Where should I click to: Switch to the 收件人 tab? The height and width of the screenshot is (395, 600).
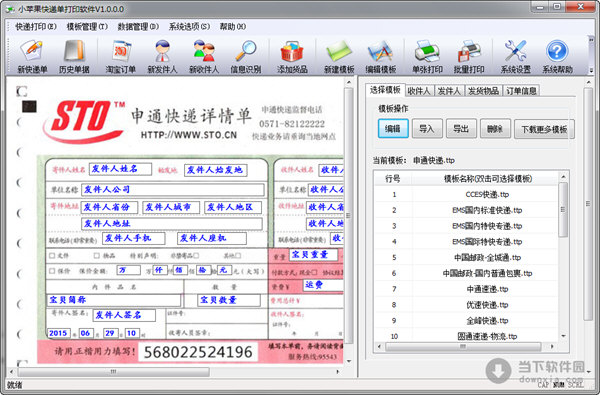[x=419, y=91]
